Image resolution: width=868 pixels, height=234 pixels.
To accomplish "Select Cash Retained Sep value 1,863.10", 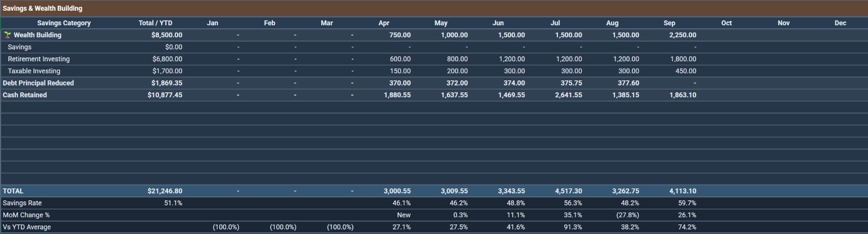I will [x=683, y=95].
